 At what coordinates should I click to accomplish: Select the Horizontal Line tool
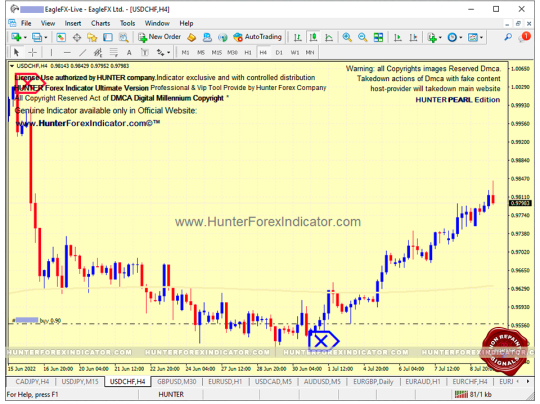tap(67, 52)
